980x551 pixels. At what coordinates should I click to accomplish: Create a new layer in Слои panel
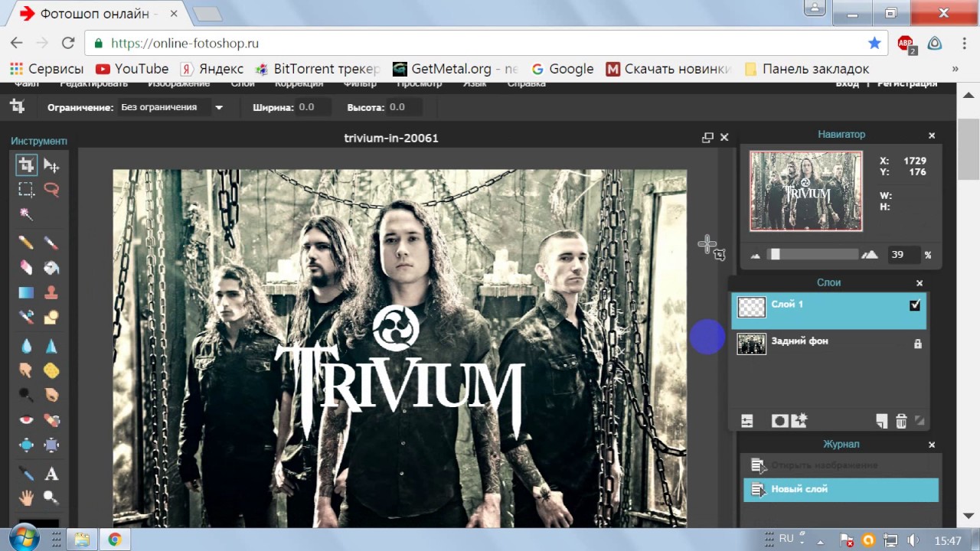(881, 421)
